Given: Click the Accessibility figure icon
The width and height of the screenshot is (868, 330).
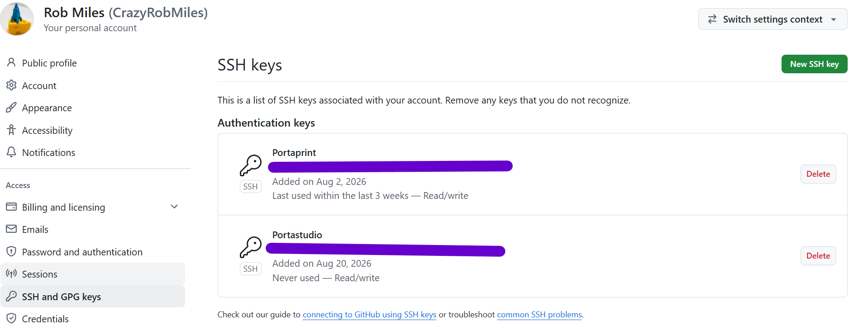Looking at the screenshot, I should point(11,130).
